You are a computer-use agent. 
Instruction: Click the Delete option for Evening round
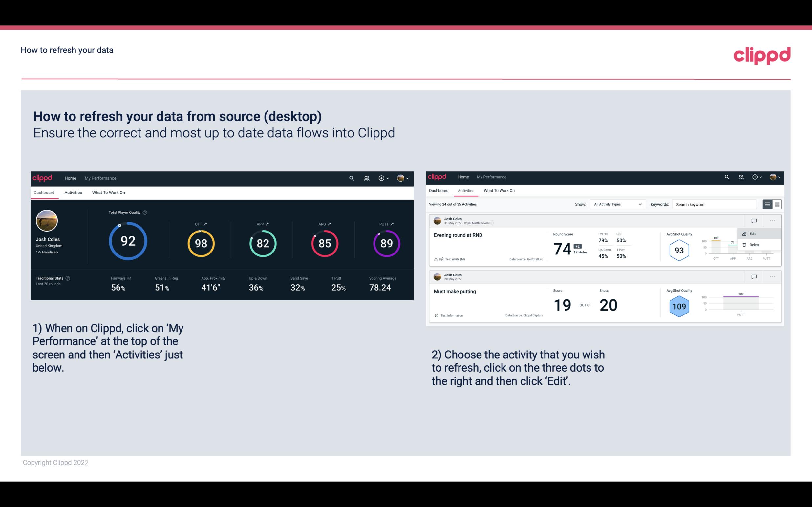click(755, 245)
